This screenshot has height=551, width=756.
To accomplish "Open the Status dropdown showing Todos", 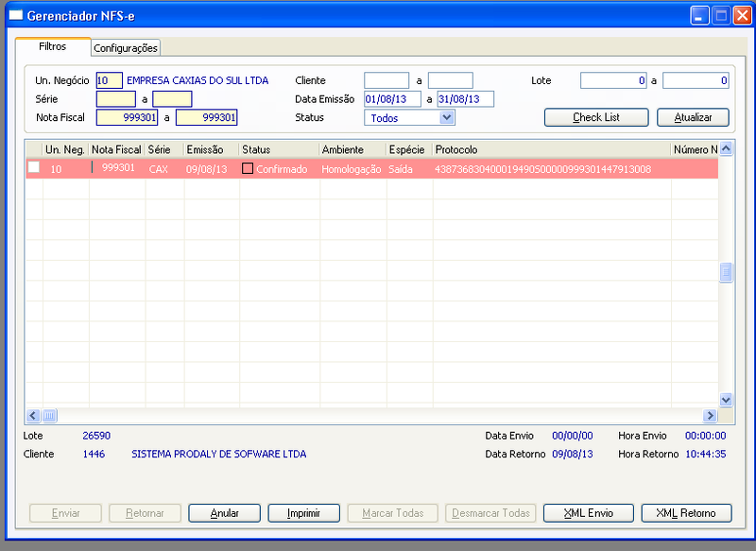I will click(447, 117).
